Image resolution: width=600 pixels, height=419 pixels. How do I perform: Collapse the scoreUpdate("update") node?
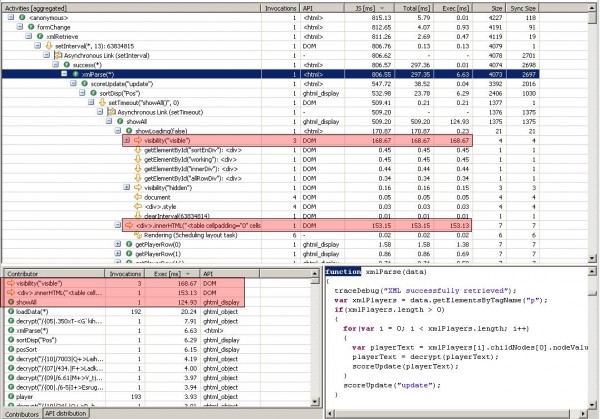coord(73,83)
